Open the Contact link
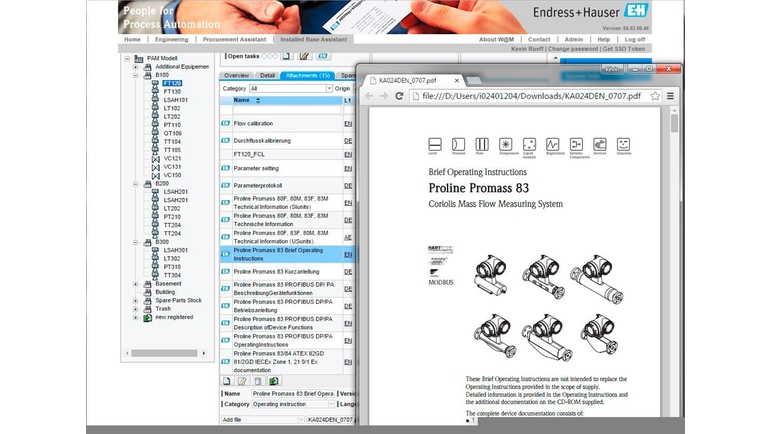The width and height of the screenshot is (771, 434). (x=539, y=39)
